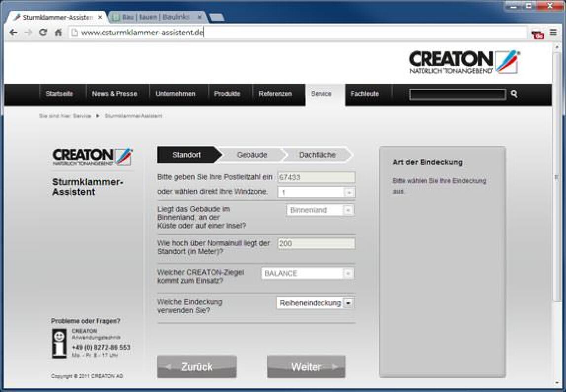Click the Copyright 2011 CREATON AG text
The image size is (566, 392).
click(87, 376)
